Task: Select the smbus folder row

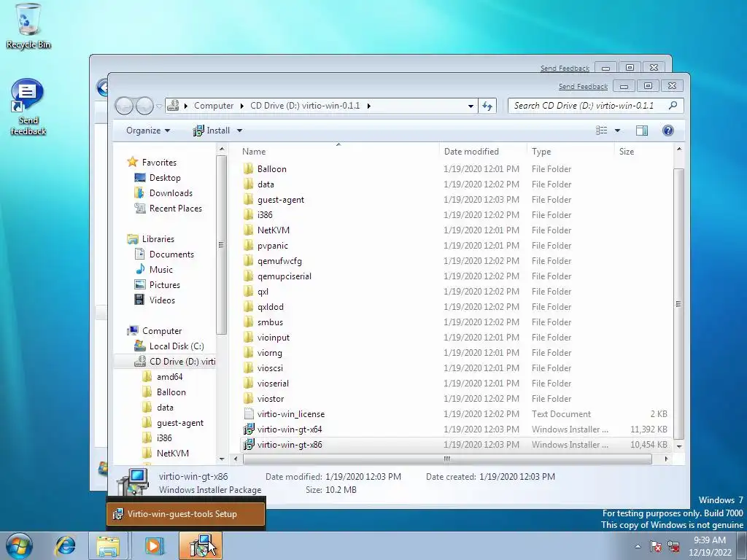Action: pos(455,322)
